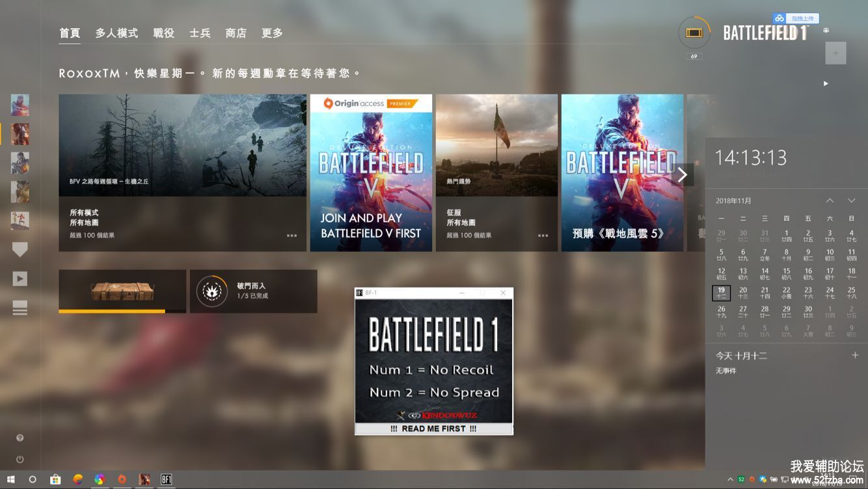
Task: Select November 11 in the calendar
Action: click(851, 255)
